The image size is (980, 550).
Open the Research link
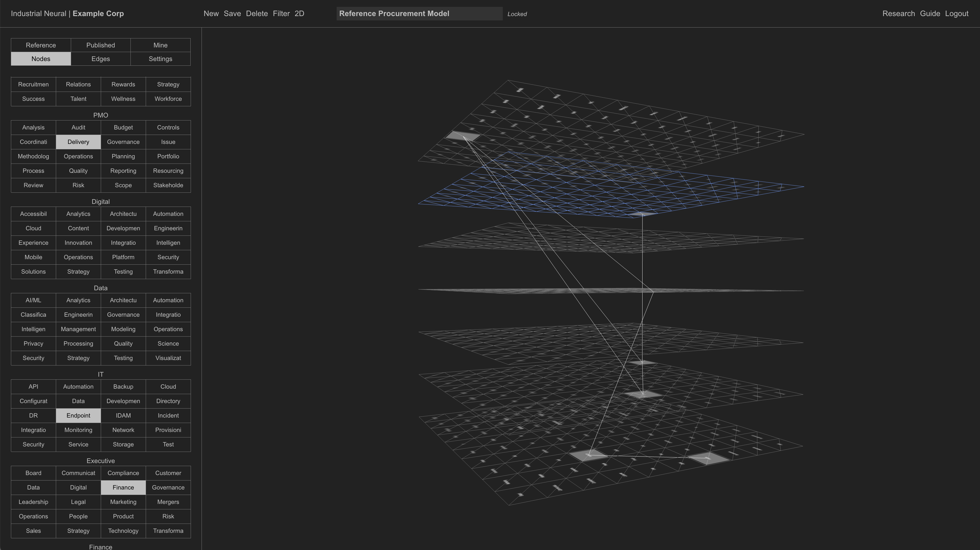tap(899, 14)
